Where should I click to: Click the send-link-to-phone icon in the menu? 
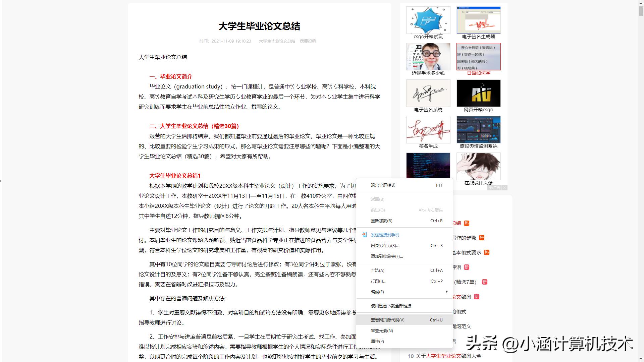tap(364, 235)
